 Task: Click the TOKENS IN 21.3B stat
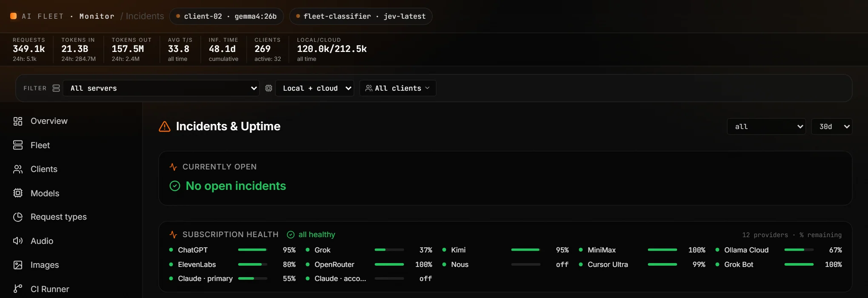78,49
